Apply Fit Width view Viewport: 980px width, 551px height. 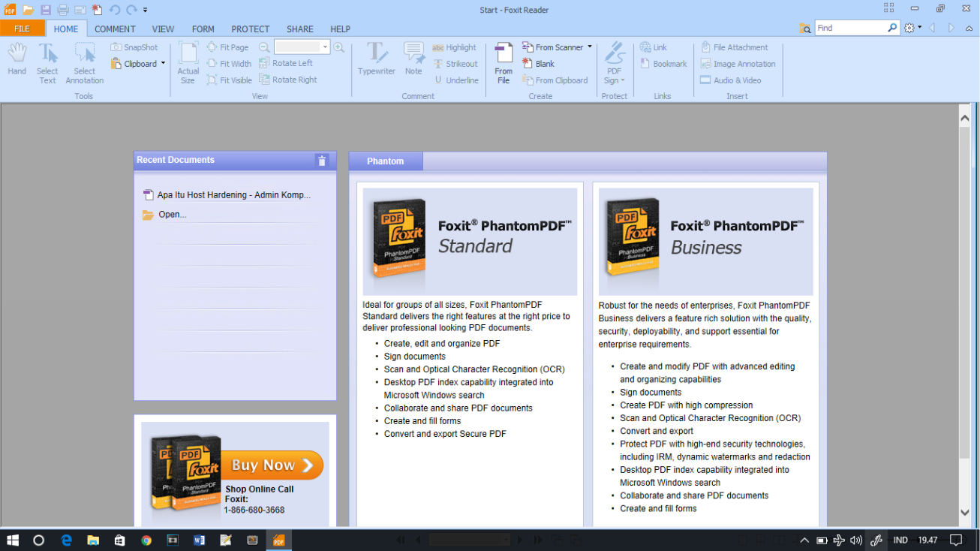[229, 64]
